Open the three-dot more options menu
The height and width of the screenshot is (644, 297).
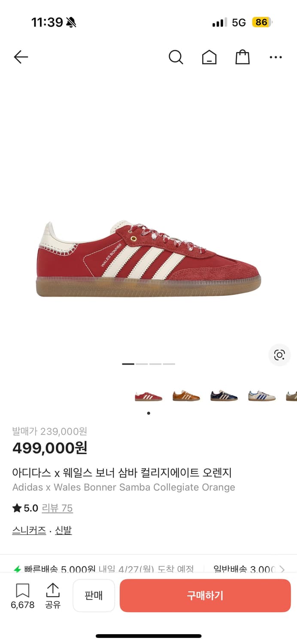pyautogui.click(x=276, y=57)
